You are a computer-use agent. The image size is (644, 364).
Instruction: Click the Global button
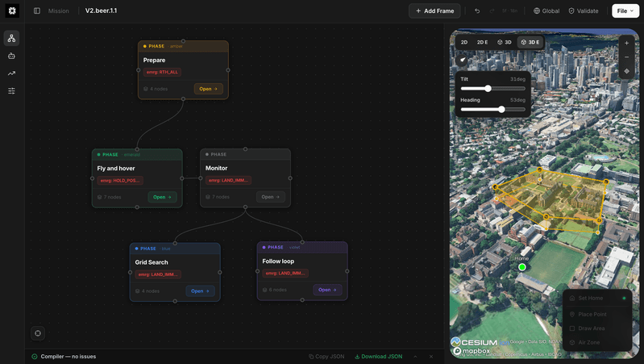pos(546,10)
